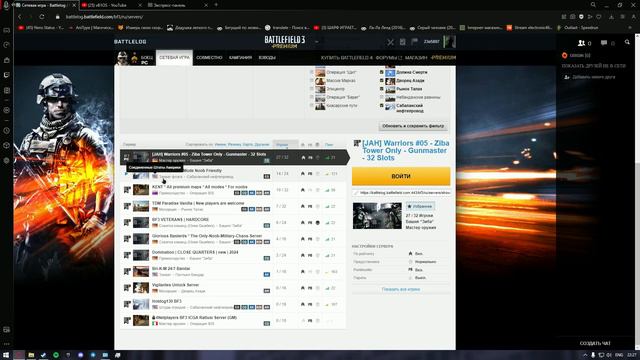Toggle the Небанданские равнины map checkbox
Image resolution: width=640 pixels, height=360 pixels.
tap(382, 98)
